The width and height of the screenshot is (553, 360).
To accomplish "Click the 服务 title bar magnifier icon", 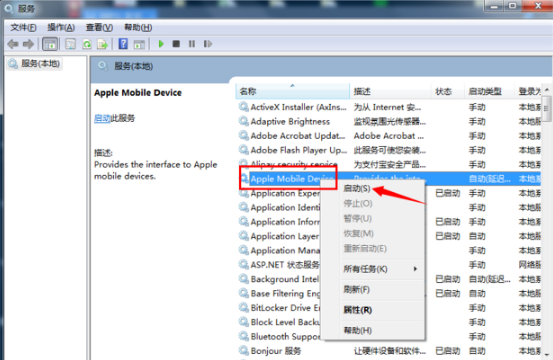I will pyautogui.click(x=9, y=8).
